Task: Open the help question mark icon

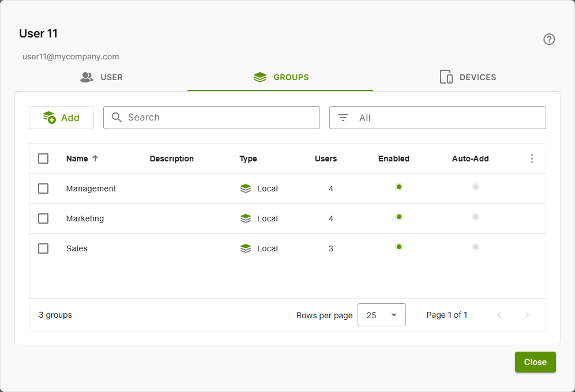Action: [549, 39]
